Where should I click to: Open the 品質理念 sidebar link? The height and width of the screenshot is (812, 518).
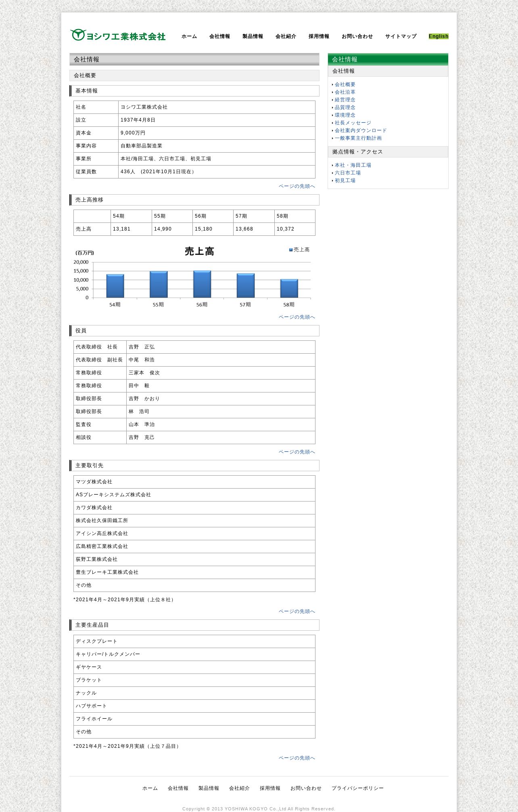(x=345, y=107)
